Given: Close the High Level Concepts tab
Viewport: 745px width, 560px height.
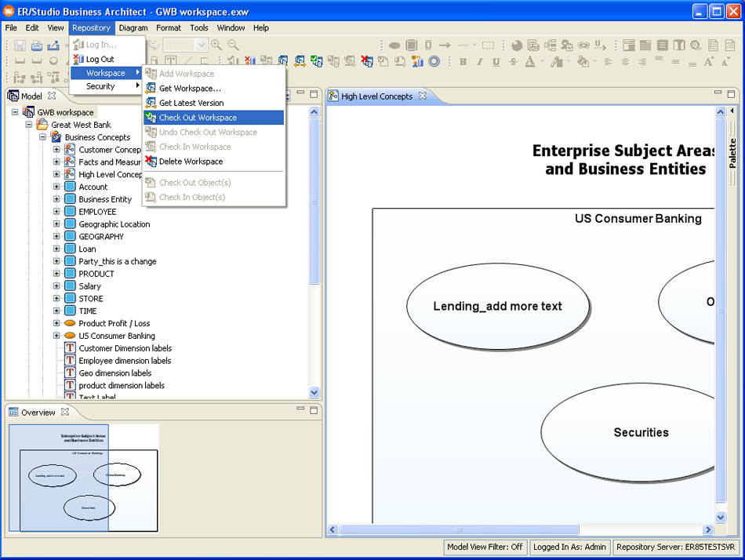Looking at the screenshot, I should pyautogui.click(x=423, y=96).
